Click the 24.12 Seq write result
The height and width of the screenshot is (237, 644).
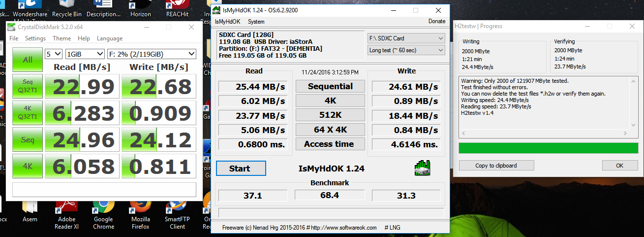(159, 140)
